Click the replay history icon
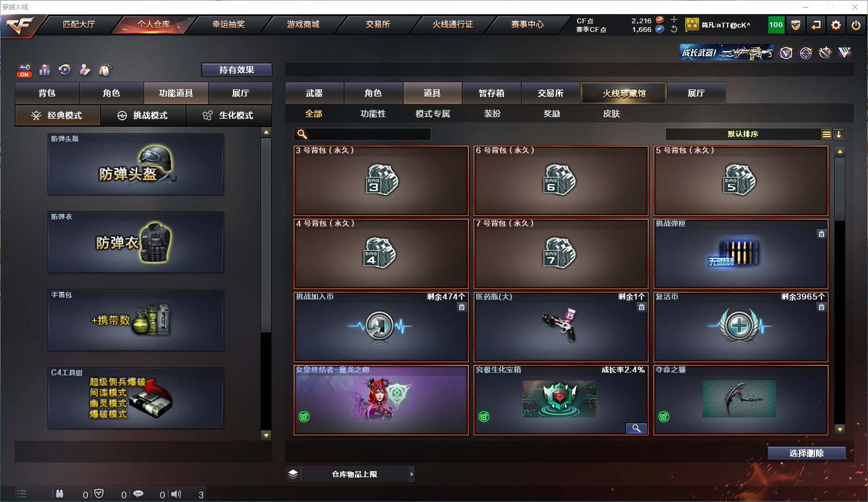This screenshot has height=502, width=868. (64, 70)
